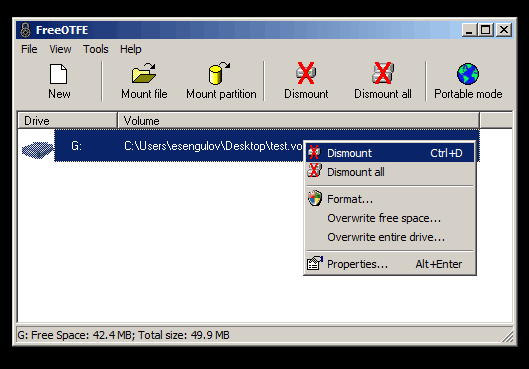Close the FreeOTFE window
Viewport: 529px width, 369px height.
pos(504,30)
